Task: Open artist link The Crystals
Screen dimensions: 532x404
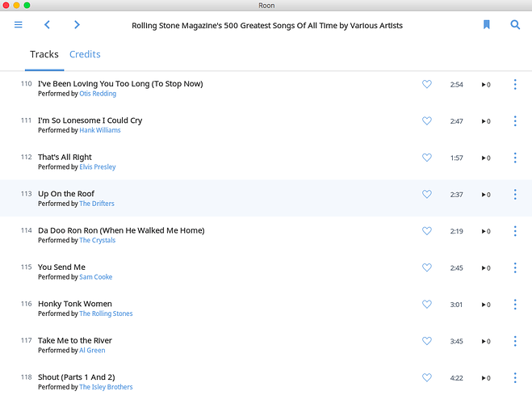Action: [98, 240]
